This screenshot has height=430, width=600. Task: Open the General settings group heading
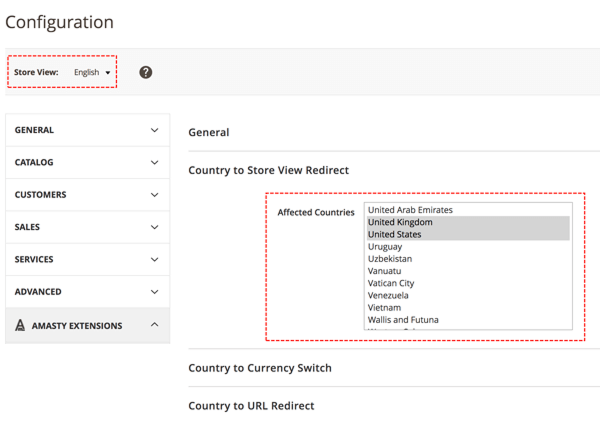point(209,132)
